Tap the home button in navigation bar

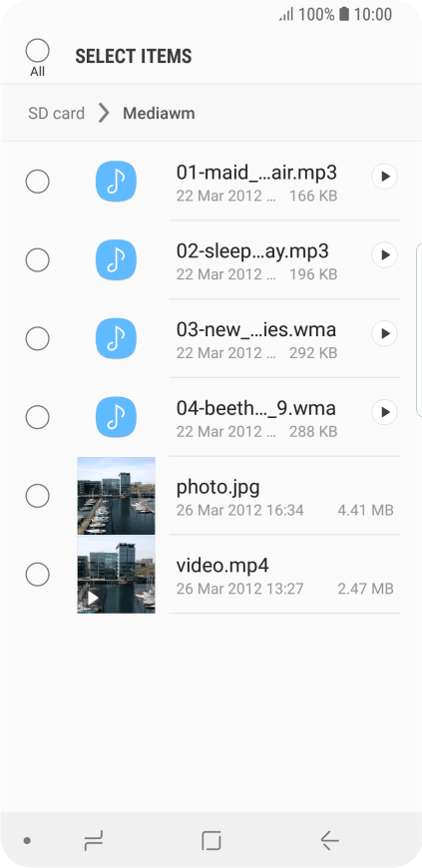[211, 841]
